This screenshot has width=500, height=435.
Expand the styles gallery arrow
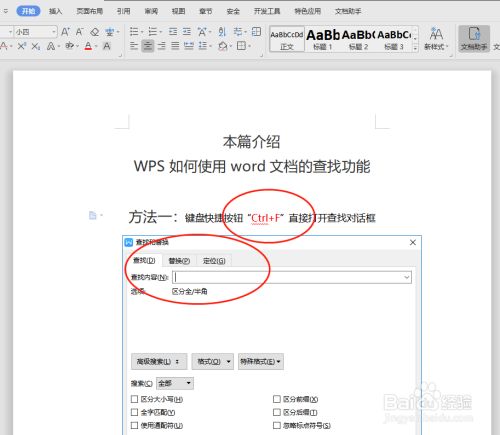point(415,48)
